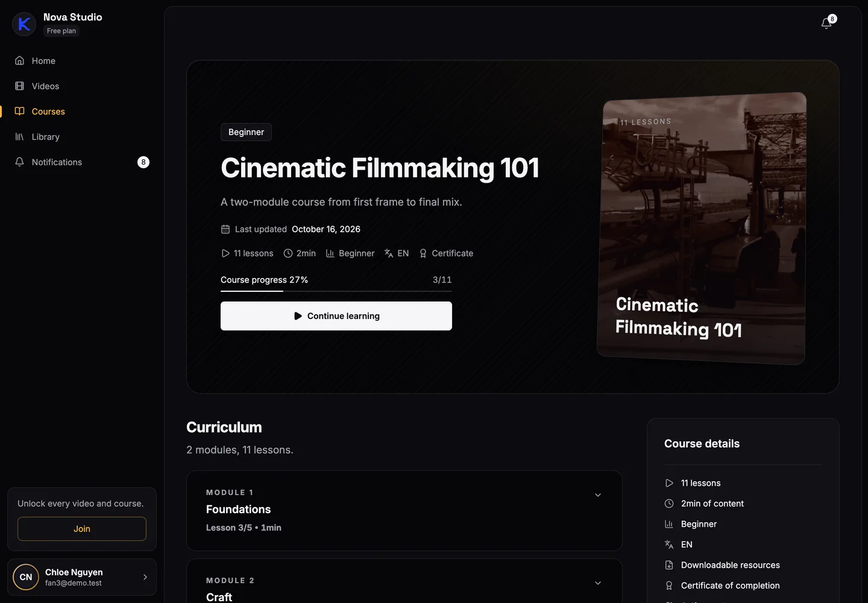Click clock icon beside 2min of content
Screen dimensions: 868x603
pyautogui.click(x=669, y=504)
